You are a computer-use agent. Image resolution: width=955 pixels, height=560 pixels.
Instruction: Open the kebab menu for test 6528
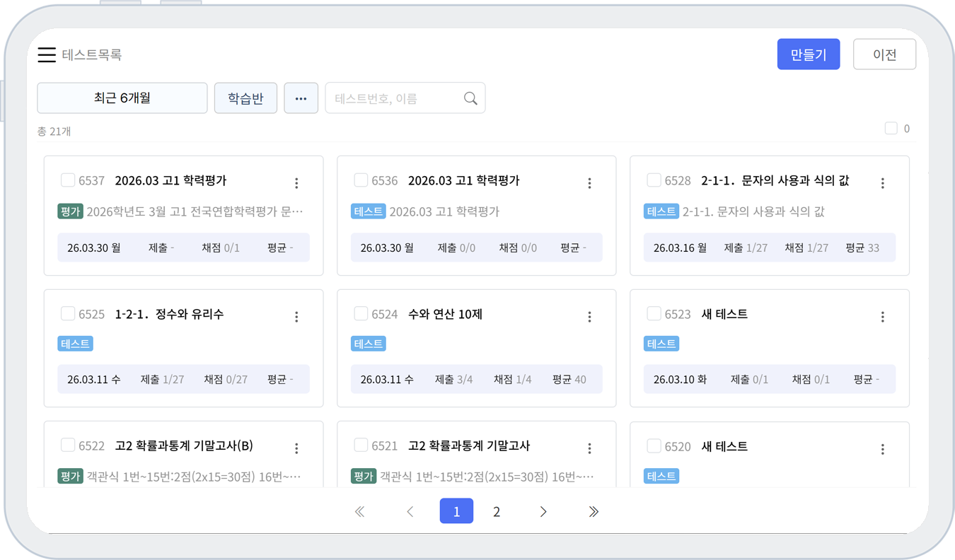point(882,183)
